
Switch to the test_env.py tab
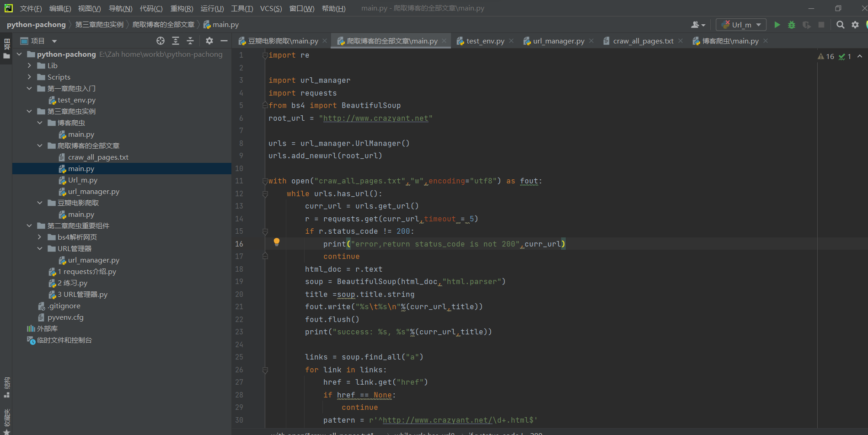[x=485, y=41]
